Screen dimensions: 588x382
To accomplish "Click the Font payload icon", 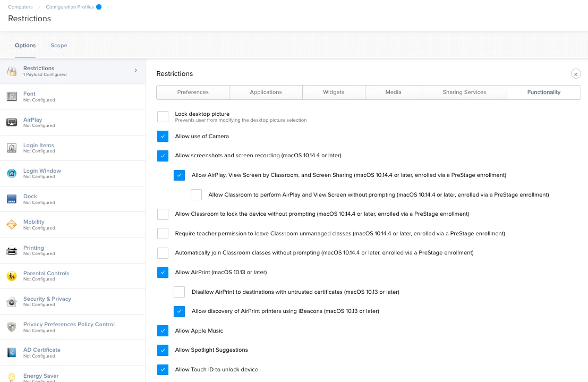I will [12, 97].
